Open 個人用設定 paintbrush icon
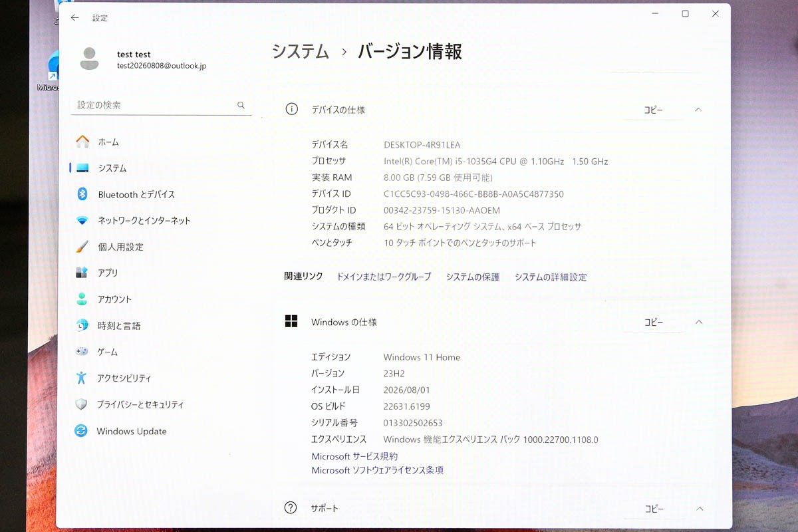Viewport: 798px width, 532px height. [82, 247]
